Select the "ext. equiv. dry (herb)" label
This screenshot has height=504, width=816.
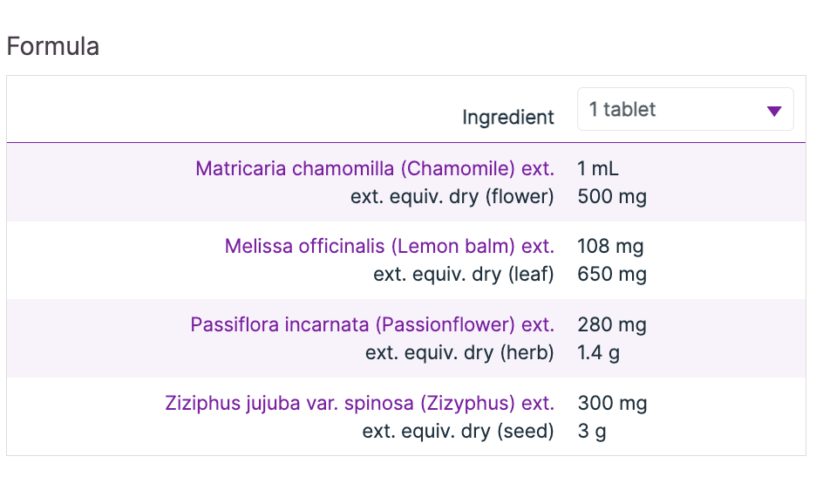(459, 353)
